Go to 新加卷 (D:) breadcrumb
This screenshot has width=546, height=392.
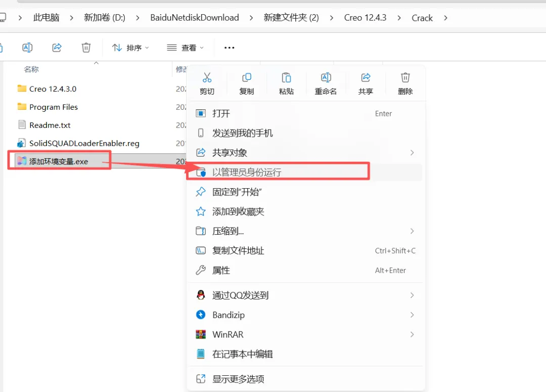coord(105,18)
